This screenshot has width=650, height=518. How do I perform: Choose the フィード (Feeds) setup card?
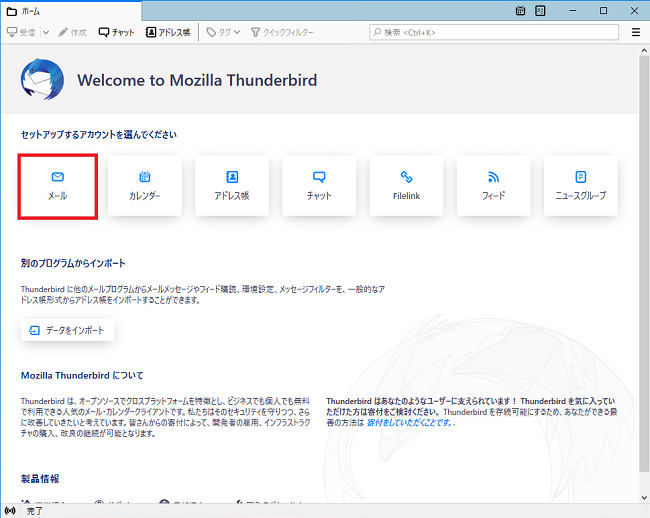493,185
